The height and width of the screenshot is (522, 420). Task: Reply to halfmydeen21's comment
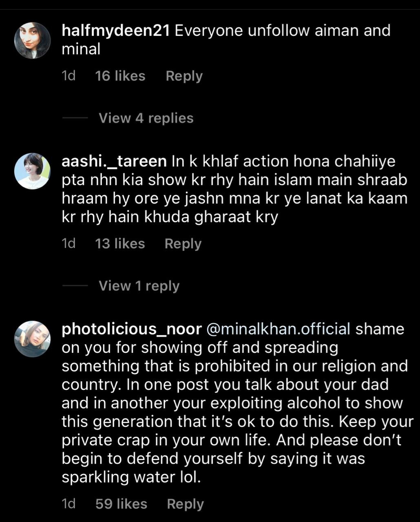click(184, 76)
